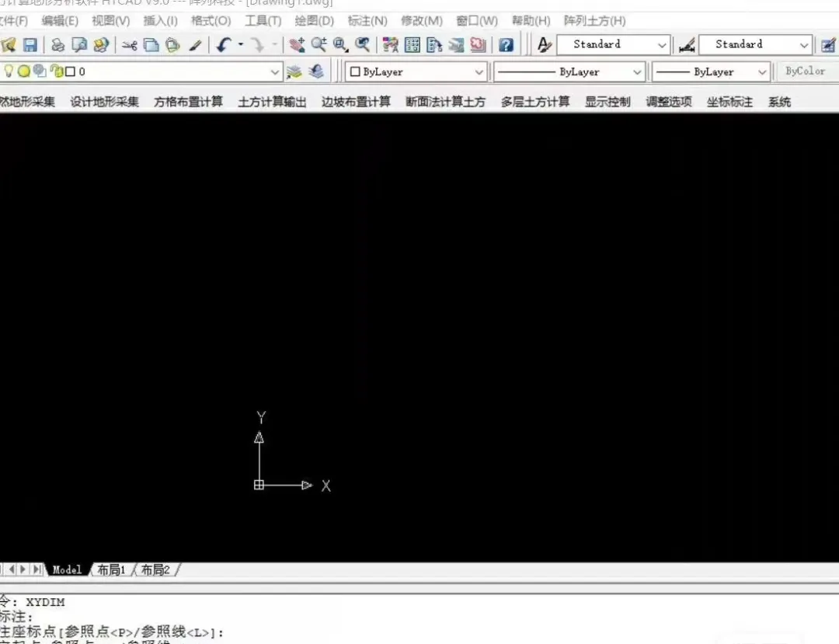Open the ByColor plot style dropdown
This screenshot has width=839, height=644.
pyautogui.click(x=807, y=71)
